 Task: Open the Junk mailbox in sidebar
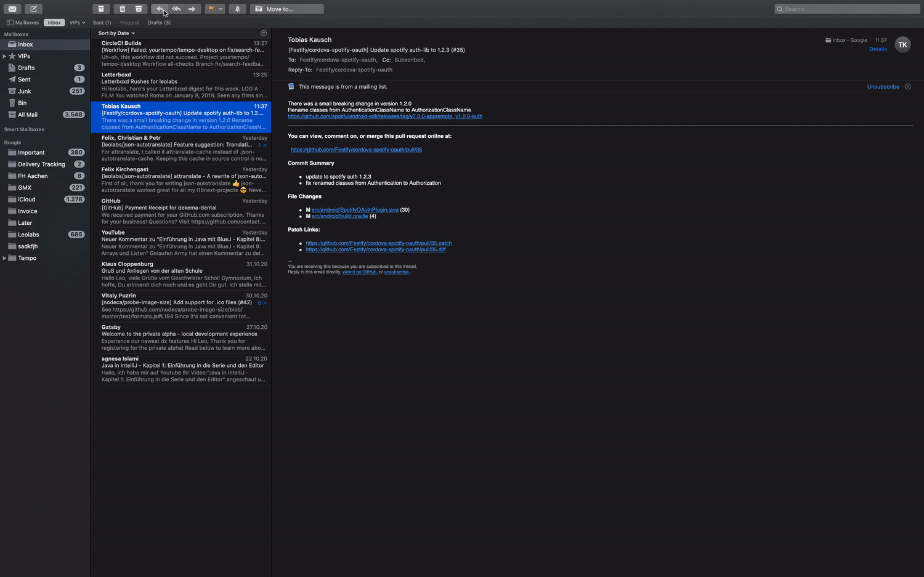coord(45,91)
